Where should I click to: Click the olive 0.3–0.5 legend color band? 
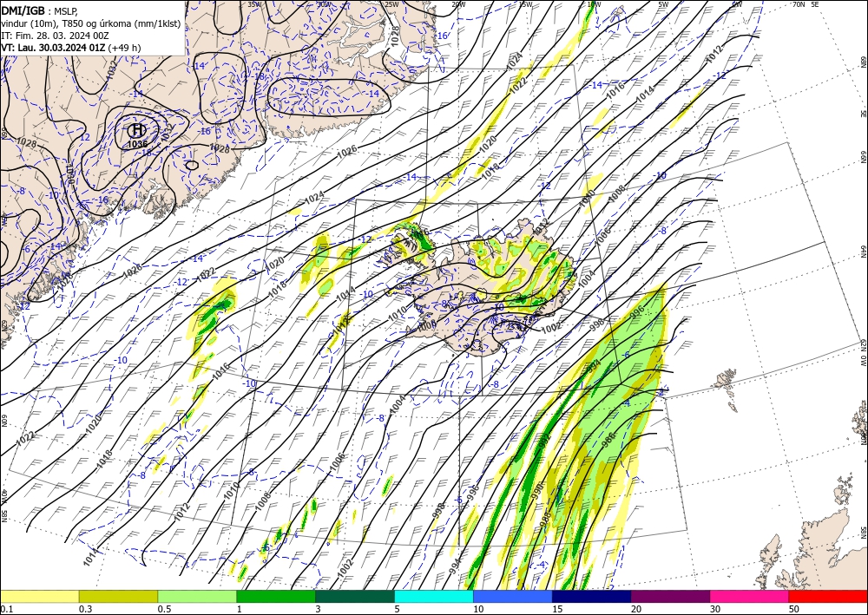click(118, 596)
